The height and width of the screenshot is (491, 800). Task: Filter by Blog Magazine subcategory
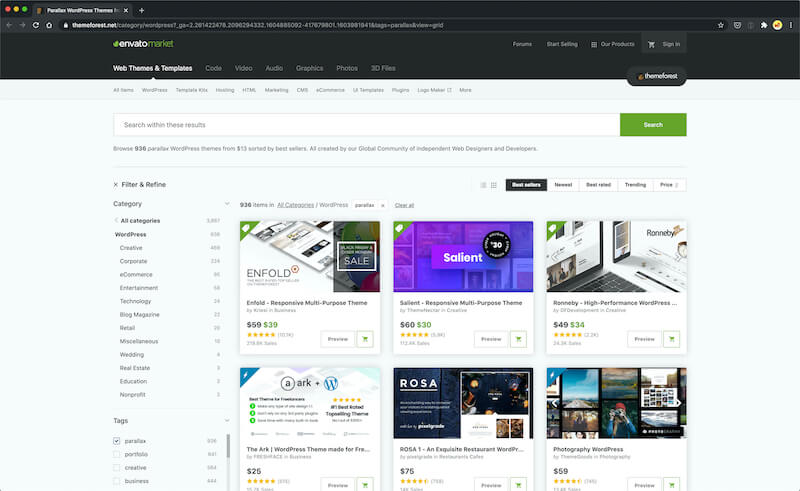139,314
